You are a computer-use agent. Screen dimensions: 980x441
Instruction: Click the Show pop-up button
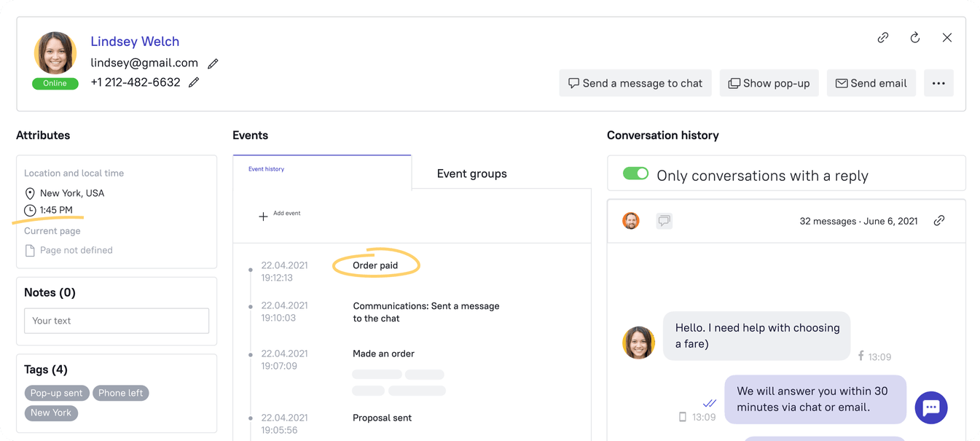pyautogui.click(x=769, y=83)
